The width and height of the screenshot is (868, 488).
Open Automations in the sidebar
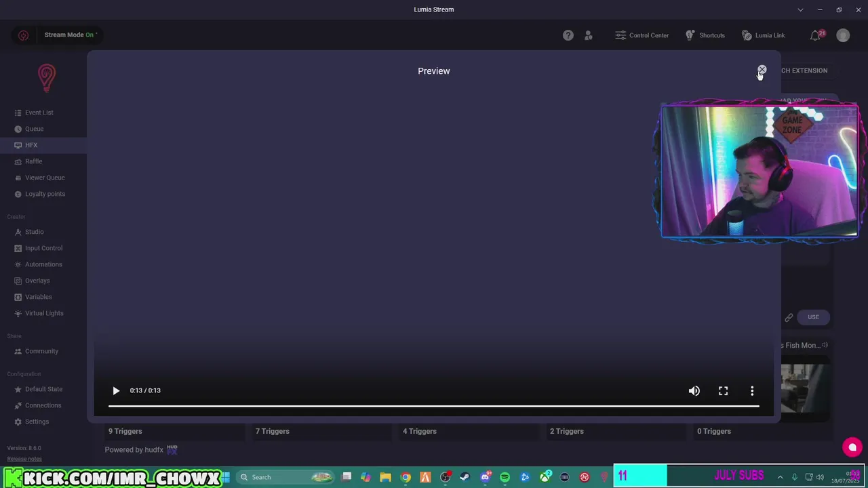(43, 264)
